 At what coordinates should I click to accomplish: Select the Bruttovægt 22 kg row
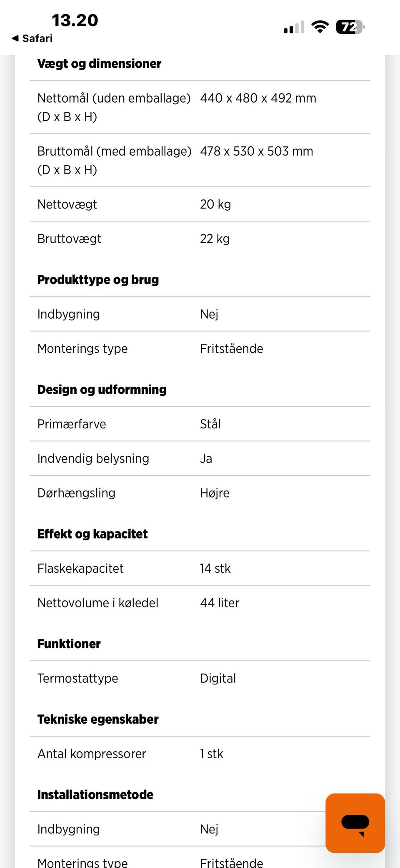(x=200, y=239)
